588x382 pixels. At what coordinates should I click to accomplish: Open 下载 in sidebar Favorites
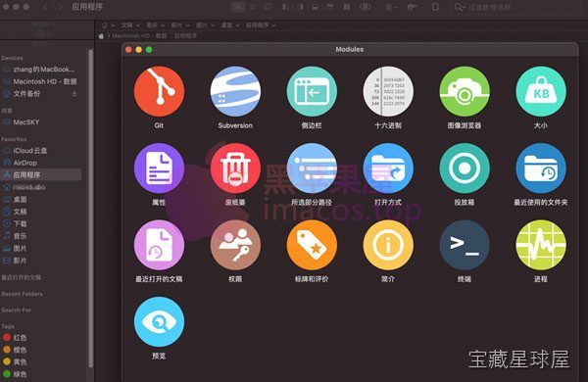click(15, 223)
